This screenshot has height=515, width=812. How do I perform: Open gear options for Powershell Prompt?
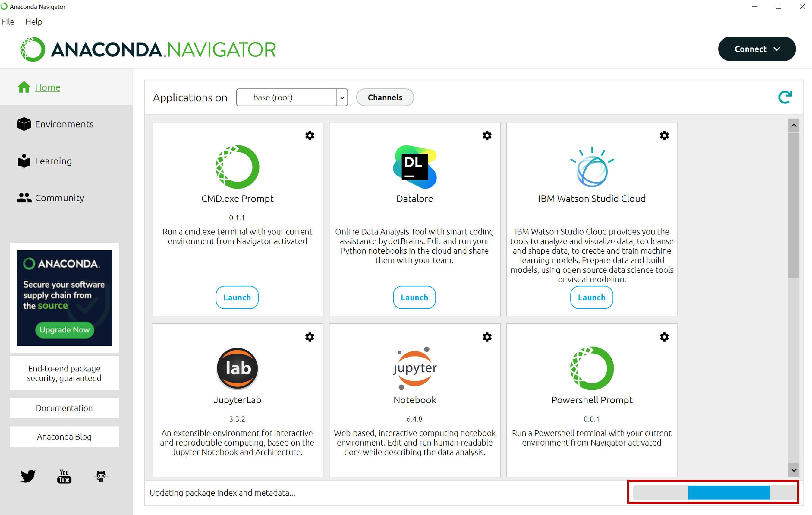tap(664, 337)
